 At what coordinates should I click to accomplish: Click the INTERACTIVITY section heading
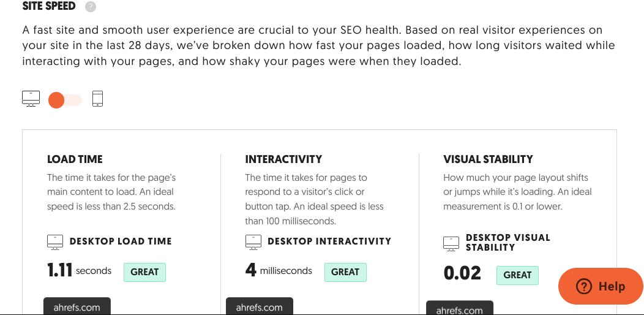click(284, 159)
